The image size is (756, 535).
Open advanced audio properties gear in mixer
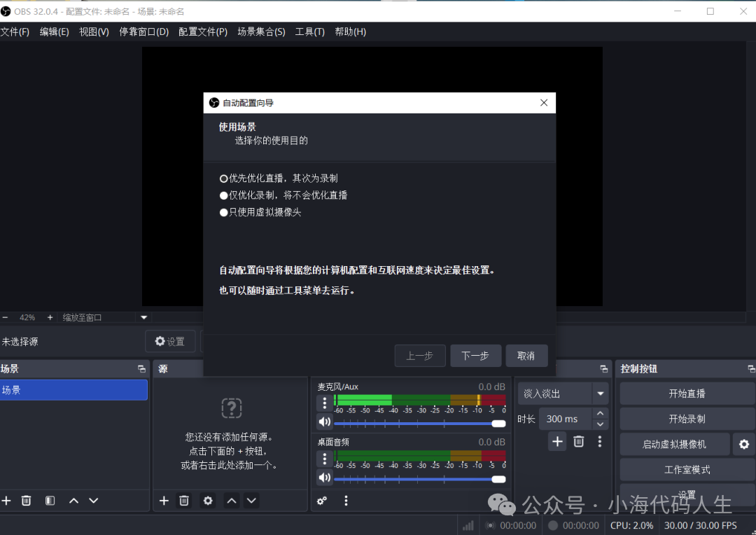click(321, 500)
